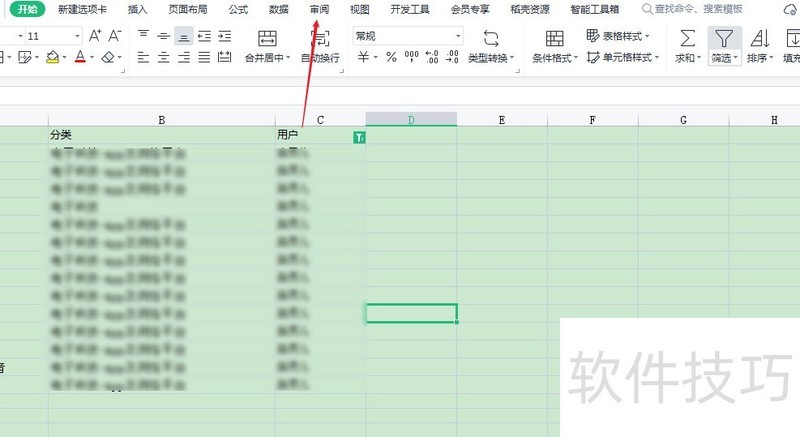Increase decimal places
This screenshot has width=800, height=437.
coord(432,57)
